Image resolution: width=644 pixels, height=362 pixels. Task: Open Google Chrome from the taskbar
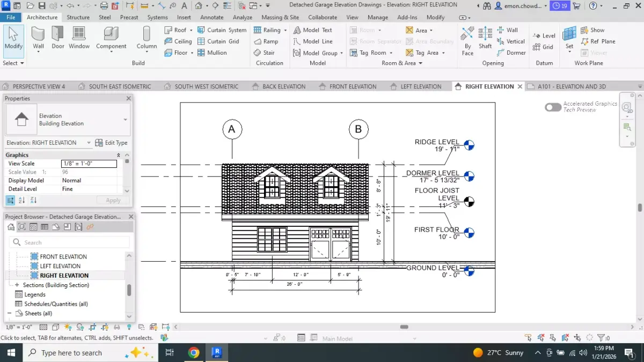coord(194,352)
